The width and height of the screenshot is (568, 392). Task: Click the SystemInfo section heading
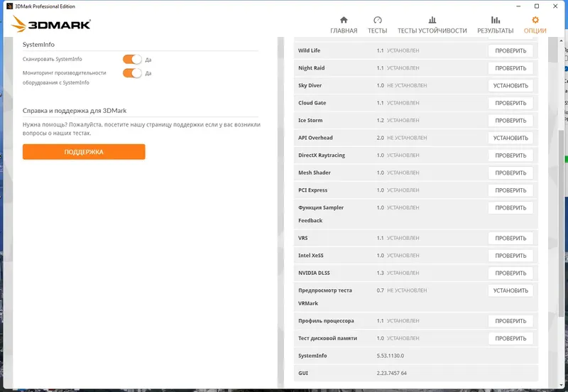38,45
